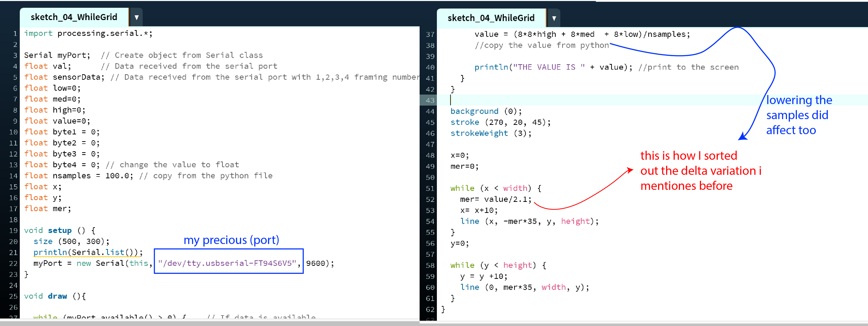Click the 'import processing.serial' line
The height and width of the screenshot is (326, 868).
click(x=88, y=33)
